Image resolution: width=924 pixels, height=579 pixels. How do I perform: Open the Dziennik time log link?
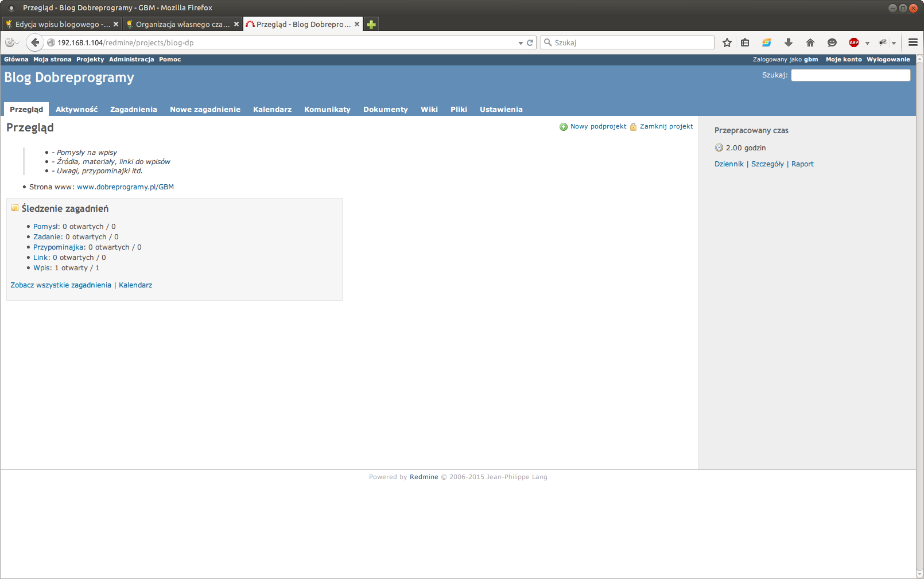[x=729, y=164]
